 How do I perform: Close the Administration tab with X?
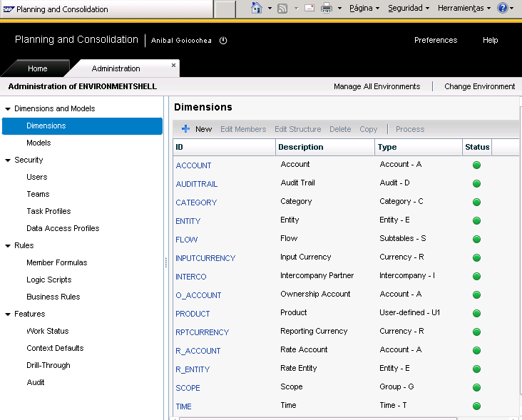173,65
